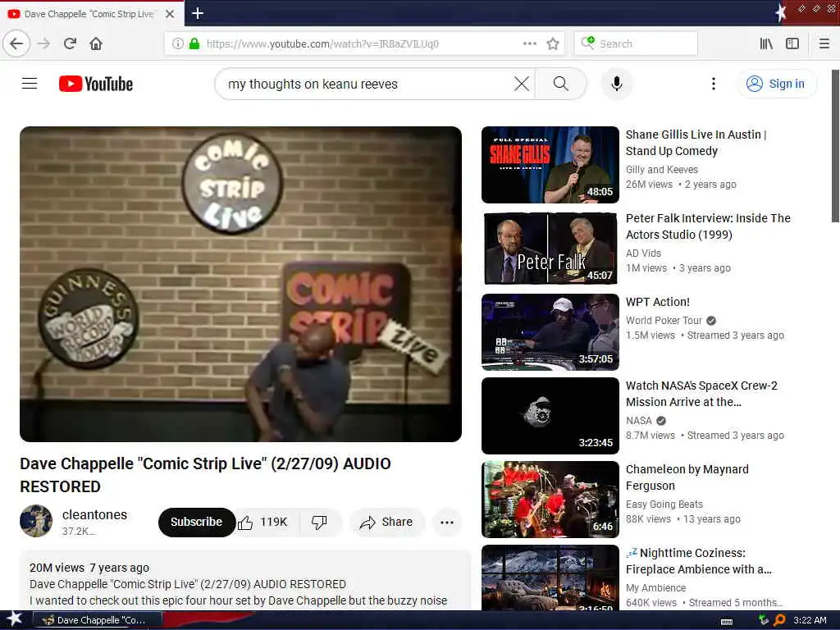The height and width of the screenshot is (630, 840).
Task: Search with your voice microphone button
Action: coord(617,84)
